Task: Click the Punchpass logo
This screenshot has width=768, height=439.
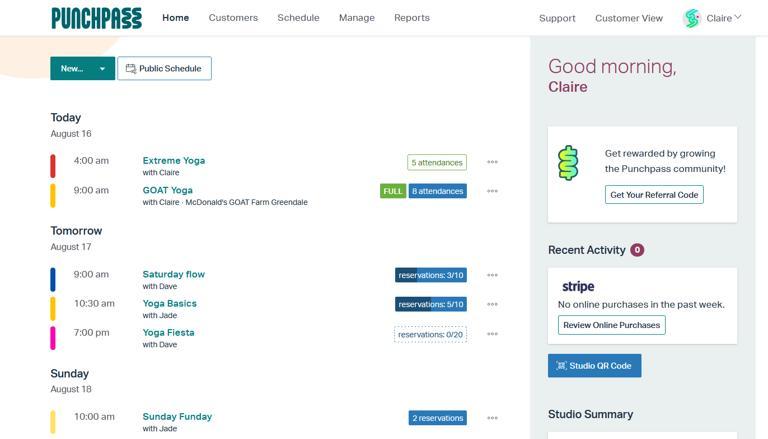Action: (x=96, y=18)
